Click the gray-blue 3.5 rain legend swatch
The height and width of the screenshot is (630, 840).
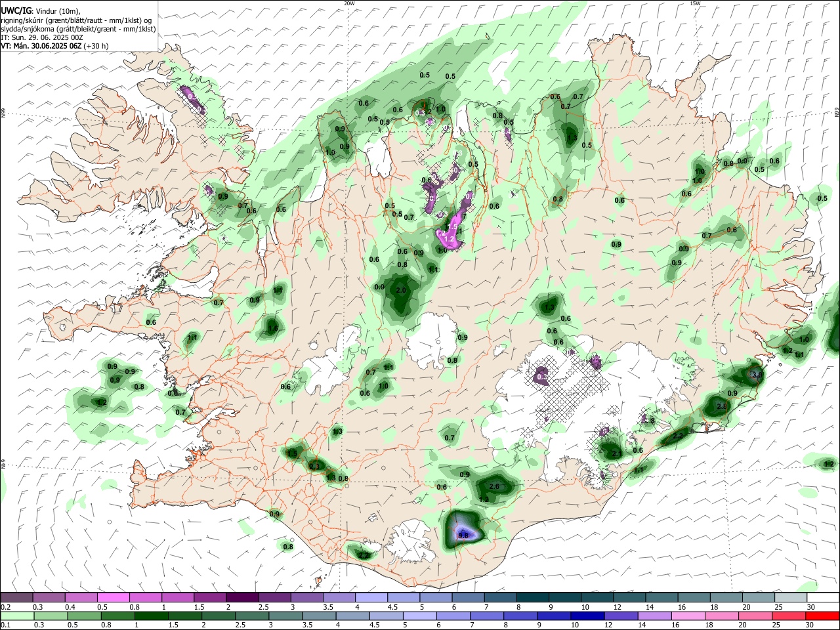click(x=319, y=616)
